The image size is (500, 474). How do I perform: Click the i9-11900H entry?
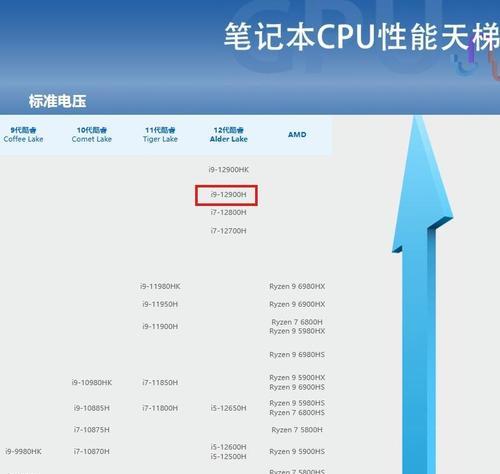click(x=160, y=326)
